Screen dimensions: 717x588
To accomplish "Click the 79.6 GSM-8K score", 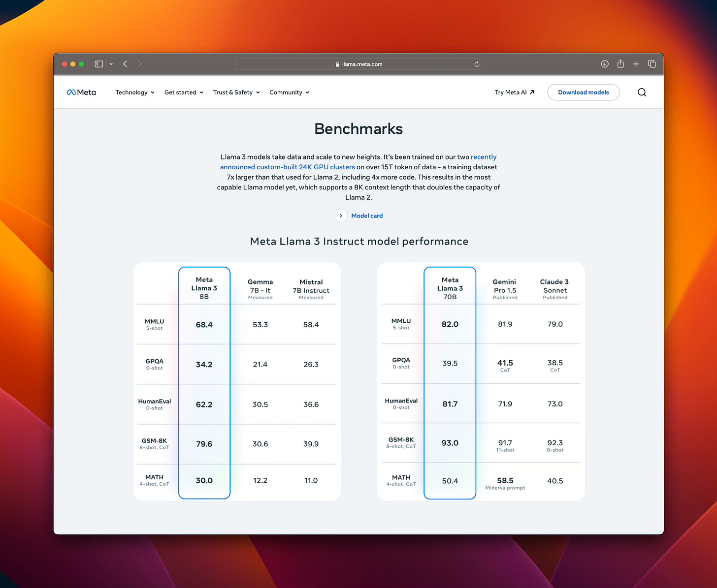I will pos(204,444).
